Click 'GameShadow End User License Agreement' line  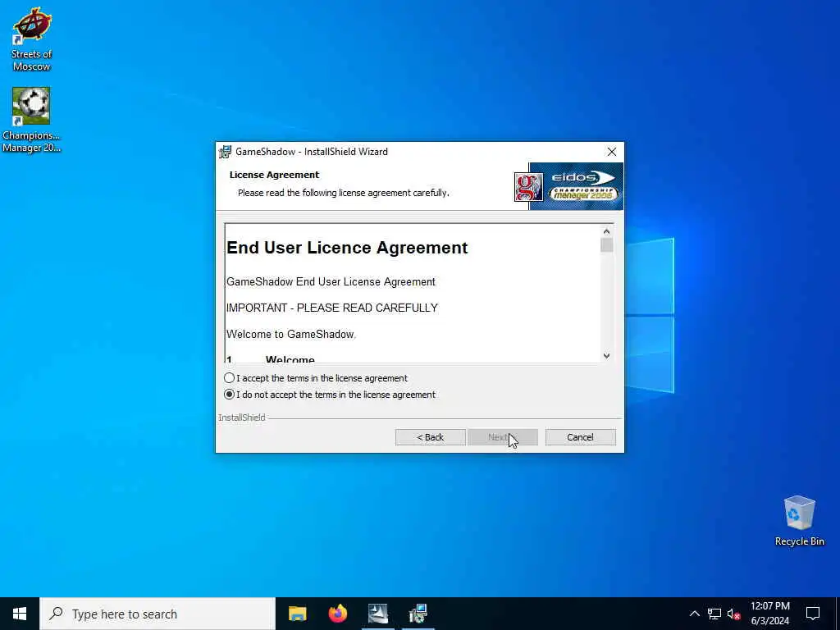[x=331, y=282]
